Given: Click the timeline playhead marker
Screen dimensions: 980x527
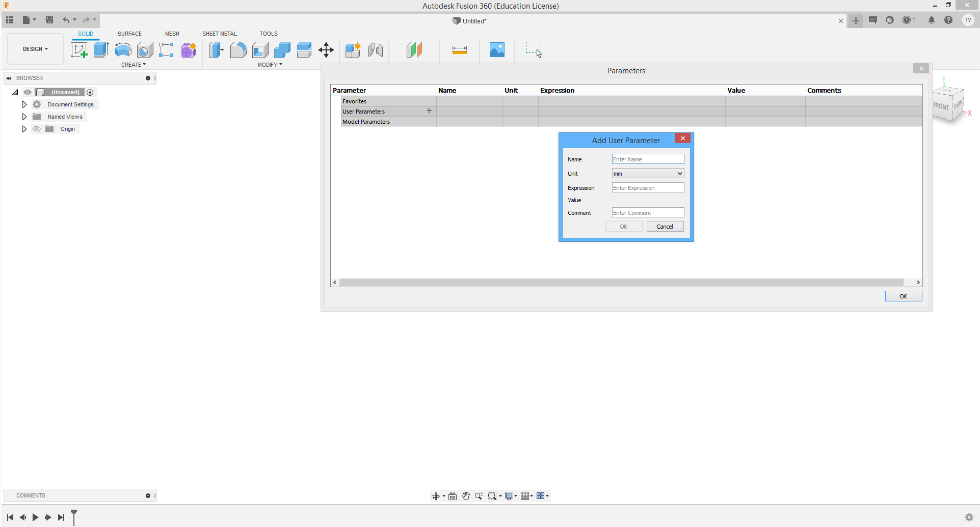Looking at the screenshot, I should [x=74, y=516].
